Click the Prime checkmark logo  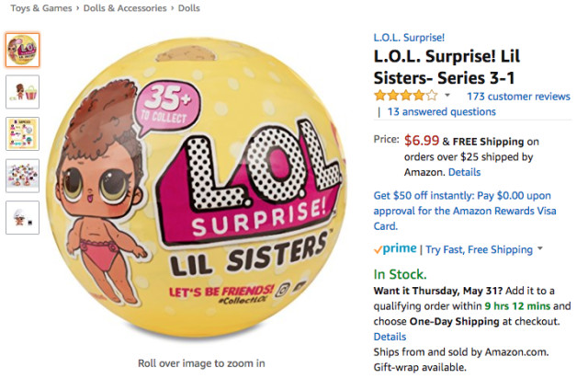click(394, 249)
